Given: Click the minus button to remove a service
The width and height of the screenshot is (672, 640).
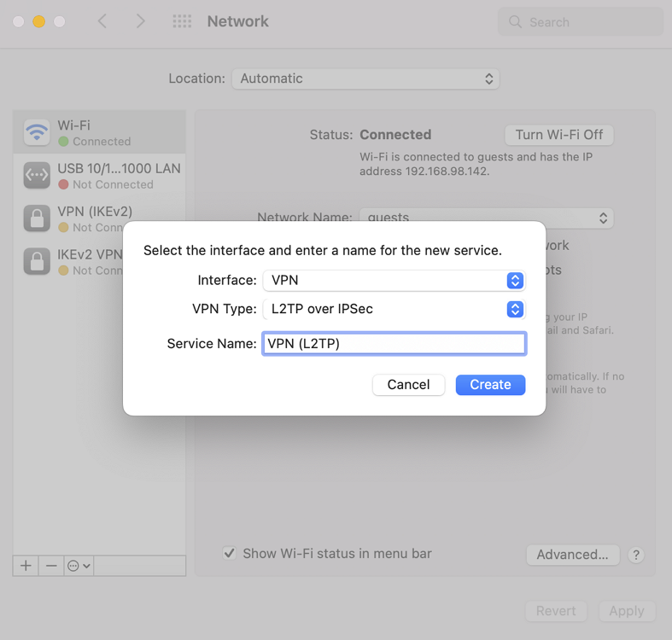Looking at the screenshot, I should (51, 566).
